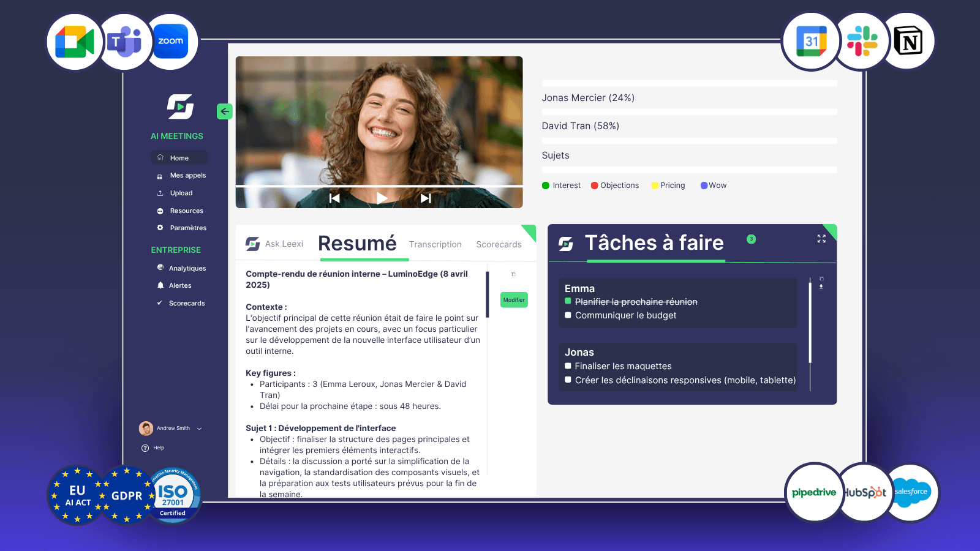Image resolution: width=980 pixels, height=551 pixels.
Task: Click the Sujets label
Action: 556,156
